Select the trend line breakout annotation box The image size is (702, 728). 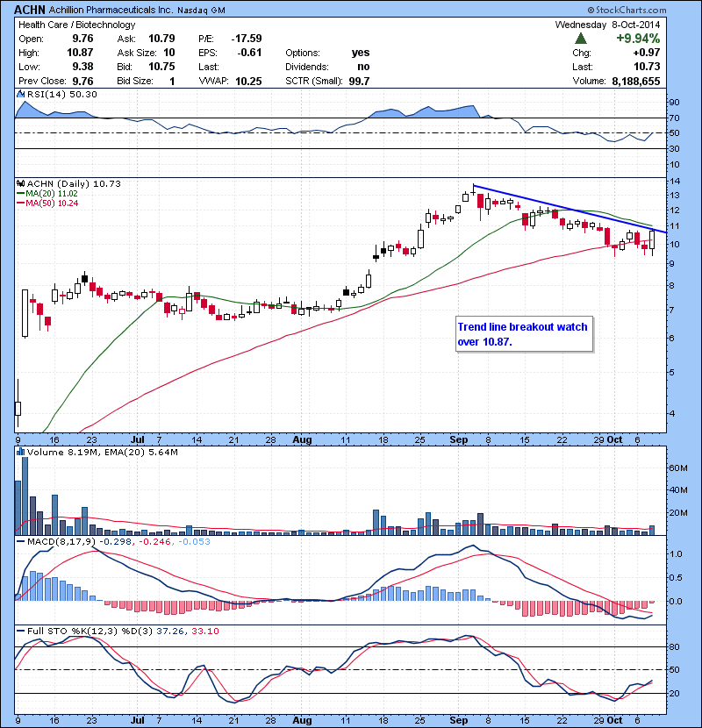[522, 334]
